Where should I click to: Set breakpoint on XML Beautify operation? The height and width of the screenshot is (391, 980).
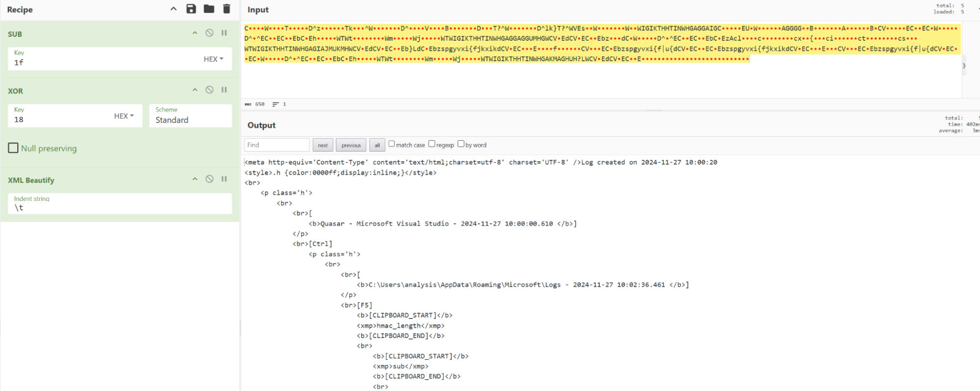tap(224, 179)
